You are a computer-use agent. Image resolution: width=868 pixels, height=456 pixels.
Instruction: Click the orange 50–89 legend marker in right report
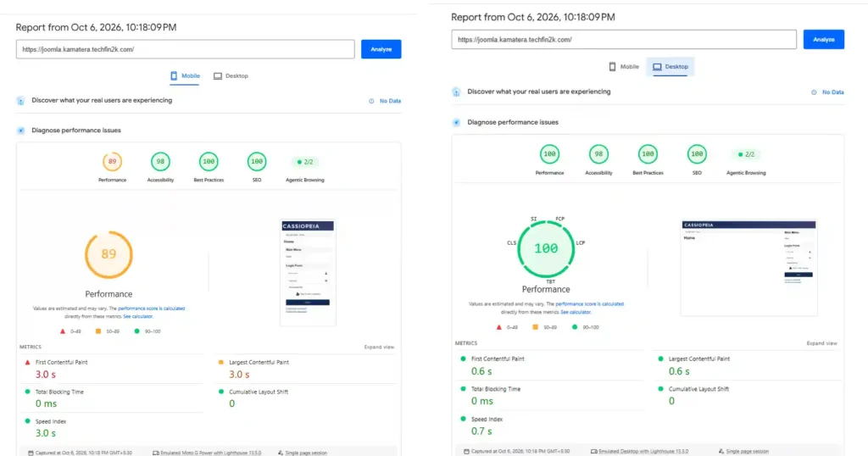536,327
